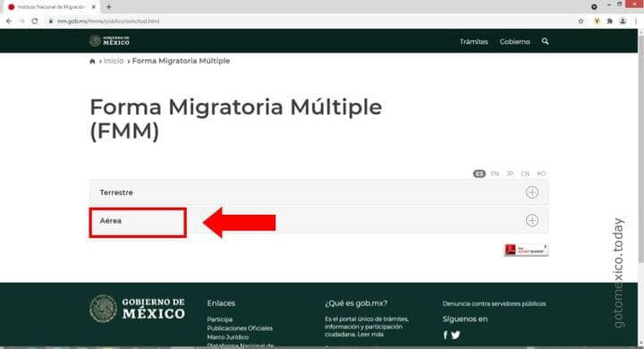Click the address bar URL field

[308, 21]
